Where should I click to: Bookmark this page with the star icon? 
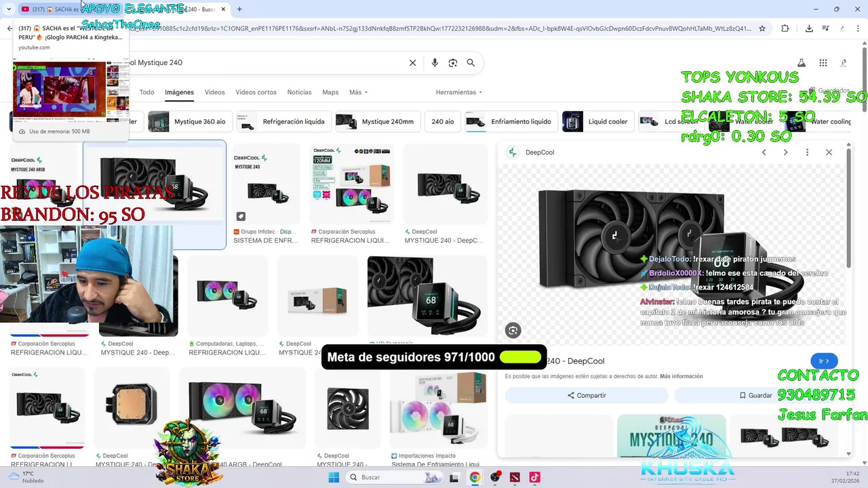(762, 28)
